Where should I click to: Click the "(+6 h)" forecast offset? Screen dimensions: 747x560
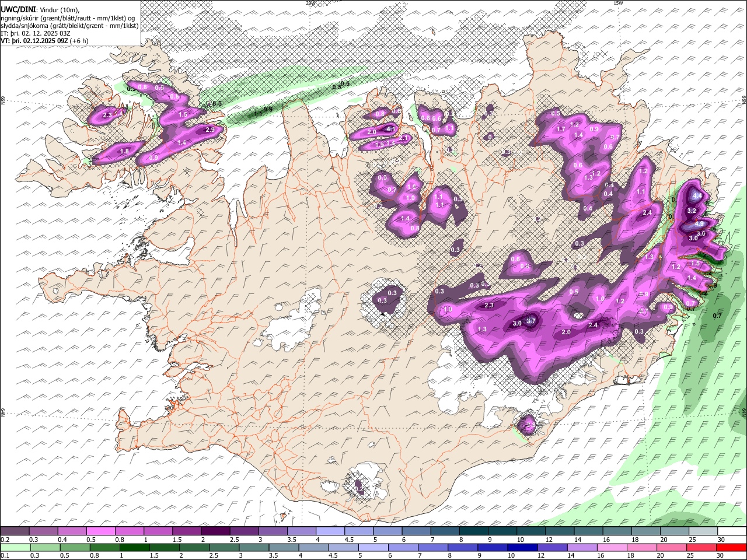coord(78,41)
